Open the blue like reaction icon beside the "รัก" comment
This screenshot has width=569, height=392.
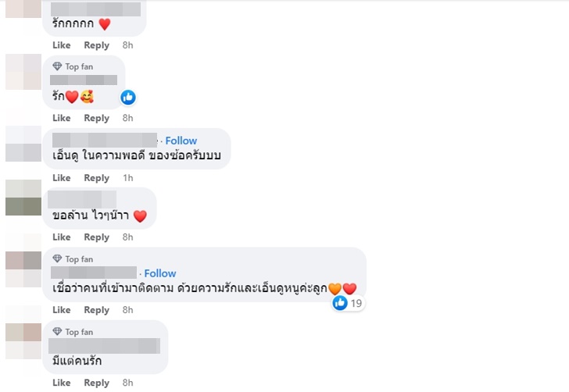click(128, 97)
